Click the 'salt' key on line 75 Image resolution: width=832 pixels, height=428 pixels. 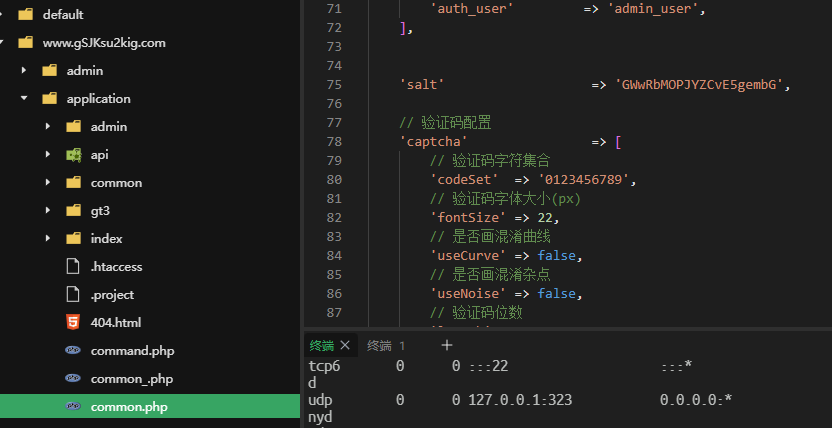(422, 85)
